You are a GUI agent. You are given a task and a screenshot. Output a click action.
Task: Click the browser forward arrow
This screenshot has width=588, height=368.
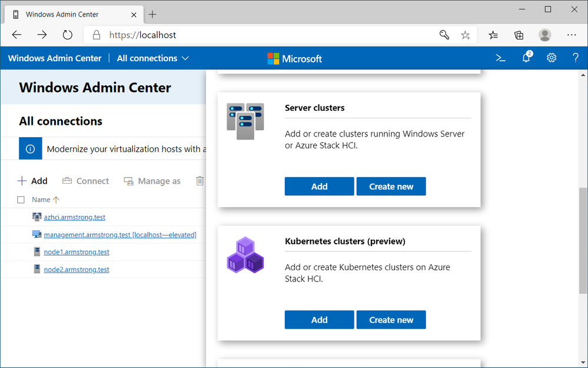(42, 35)
